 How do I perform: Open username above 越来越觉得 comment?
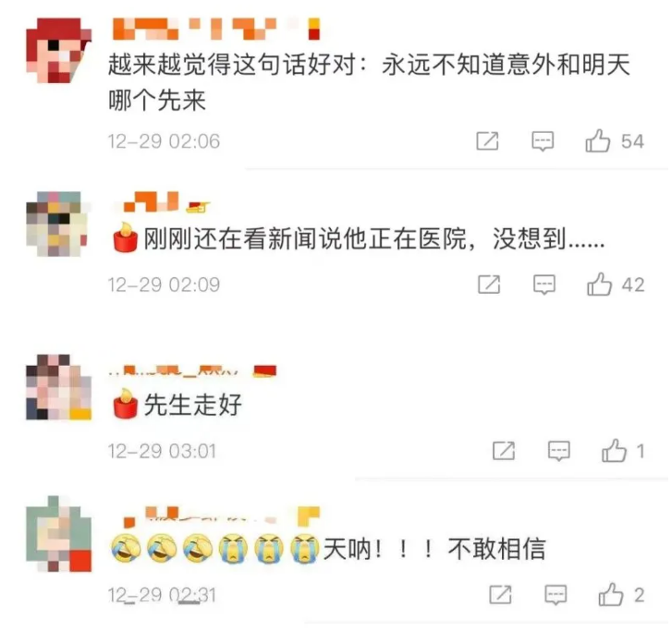tap(216, 29)
